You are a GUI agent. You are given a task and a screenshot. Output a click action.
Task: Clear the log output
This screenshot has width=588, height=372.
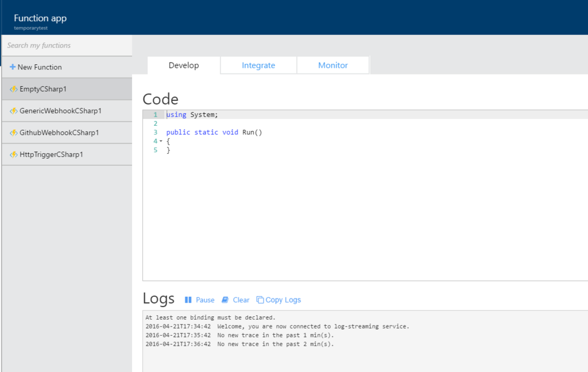pos(241,299)
